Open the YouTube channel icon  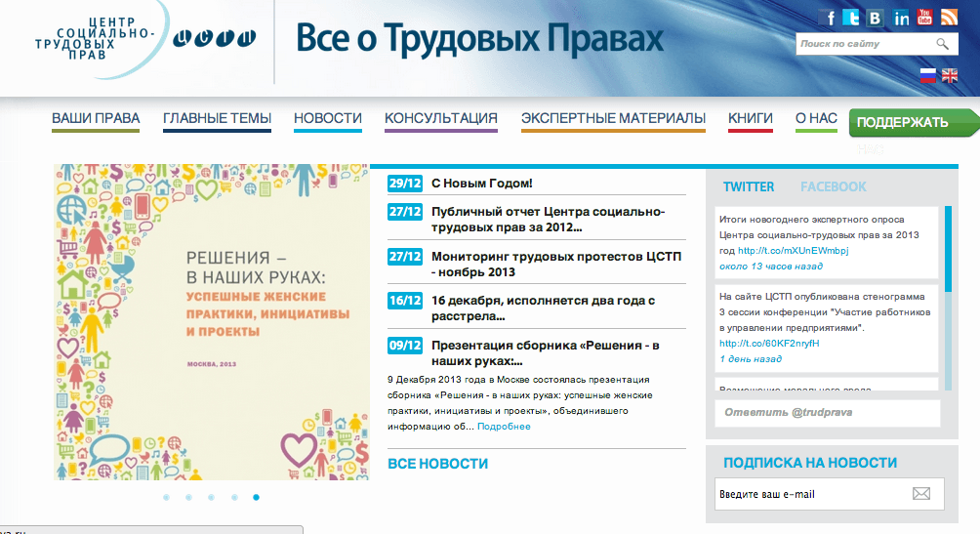point(923,18)
